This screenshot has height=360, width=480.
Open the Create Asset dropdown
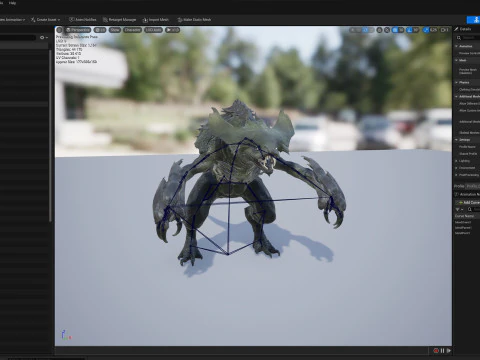click(46, 20)
